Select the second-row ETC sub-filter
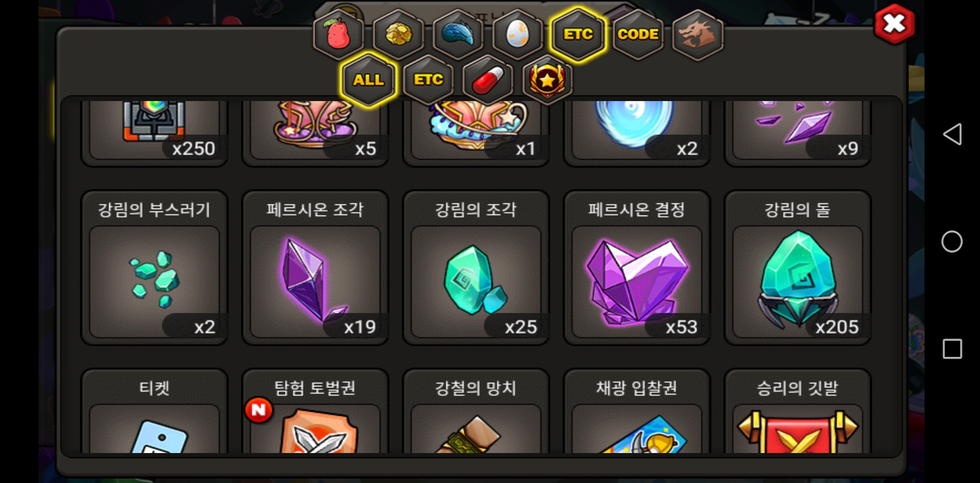The width and height of the screenshot is (980, 483). [x=428, y=80]
